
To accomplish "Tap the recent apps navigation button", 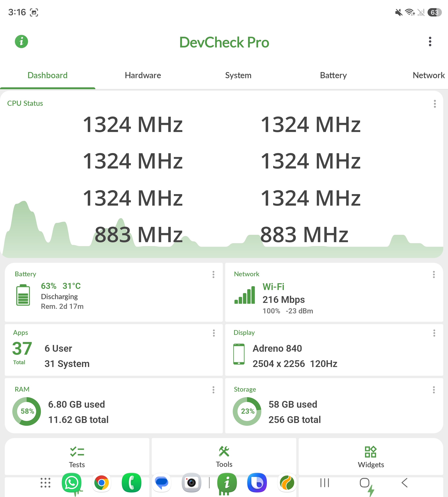I will click(x=325, y=483).
